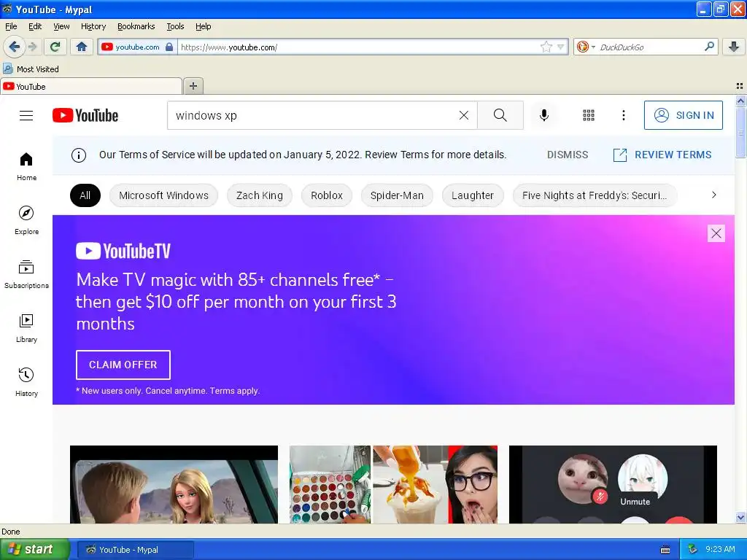Go back with the browser back arrow
Viewport: 747px width, 560px height.
click(14, 47)
